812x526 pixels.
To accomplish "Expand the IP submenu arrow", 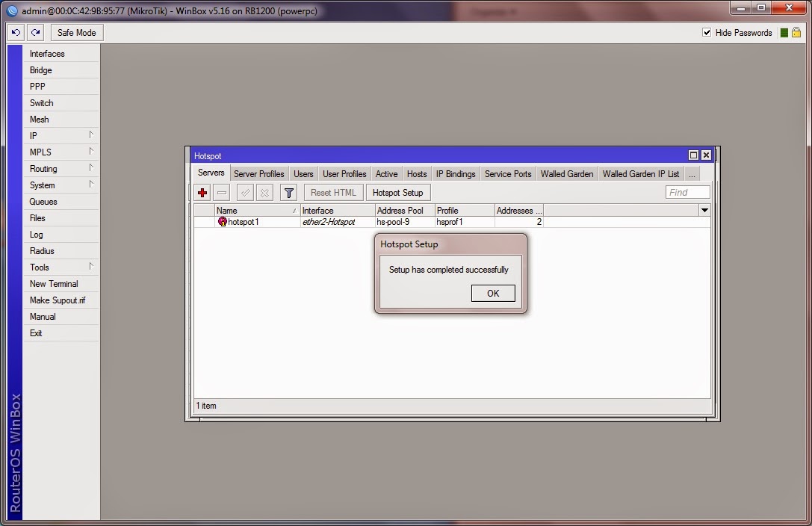I will 91,135.
